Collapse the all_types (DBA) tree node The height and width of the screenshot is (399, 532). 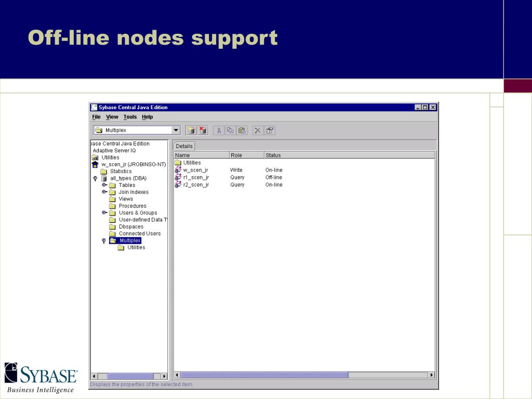pyautogui.click(x=96, y=179)
